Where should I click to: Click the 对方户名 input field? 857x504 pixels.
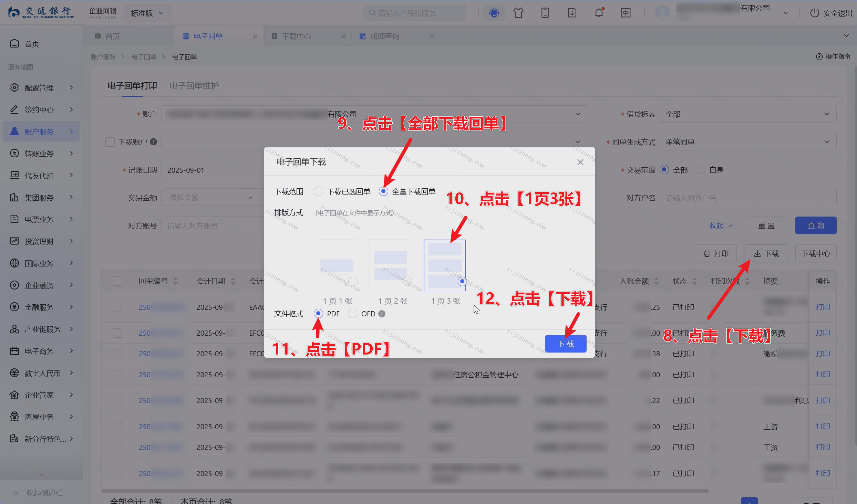747,198
